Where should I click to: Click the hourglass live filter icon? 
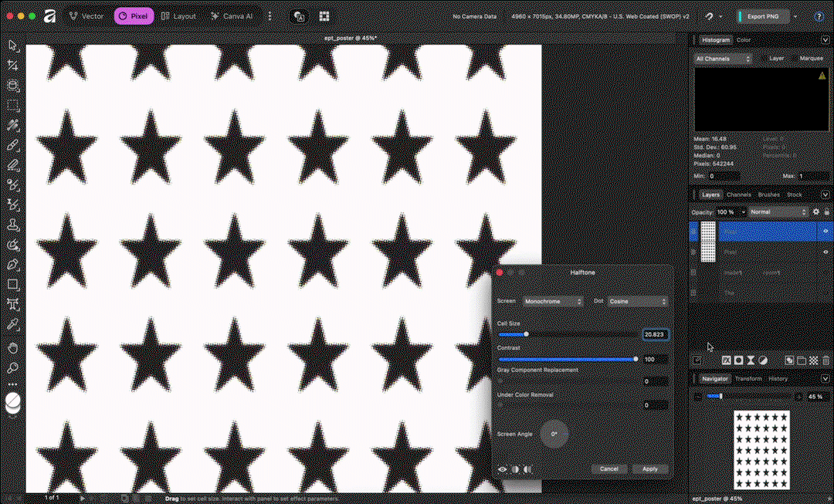point(751,360)
